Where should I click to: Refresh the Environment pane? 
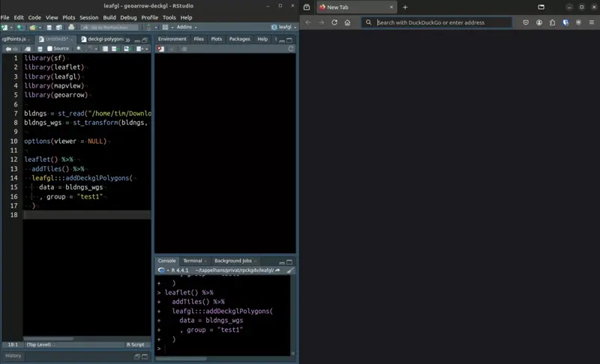point(291,49)
